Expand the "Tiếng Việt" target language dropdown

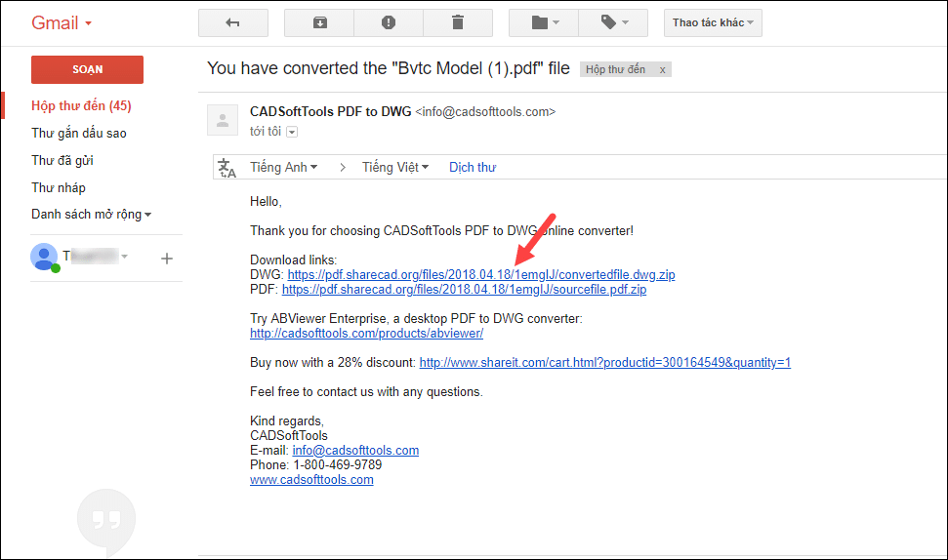[395, 168]
